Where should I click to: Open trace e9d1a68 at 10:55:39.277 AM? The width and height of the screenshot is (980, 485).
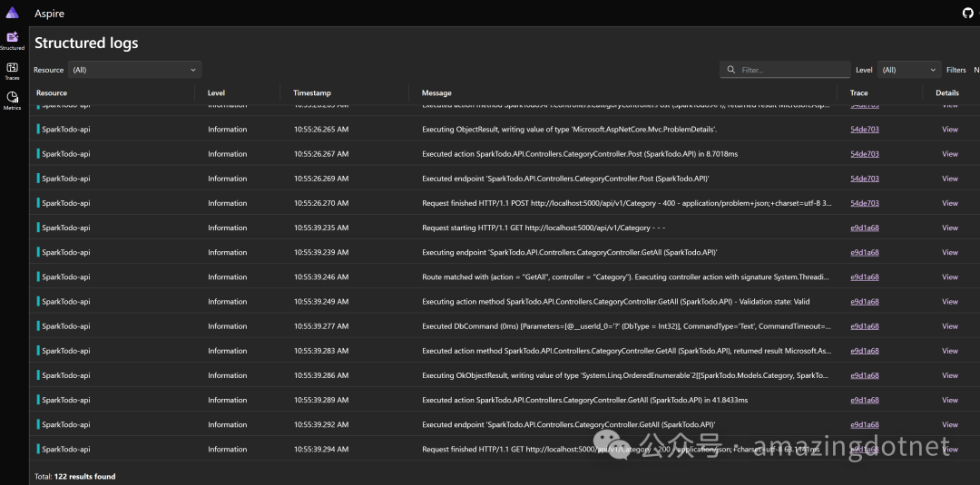coord(865,325)
